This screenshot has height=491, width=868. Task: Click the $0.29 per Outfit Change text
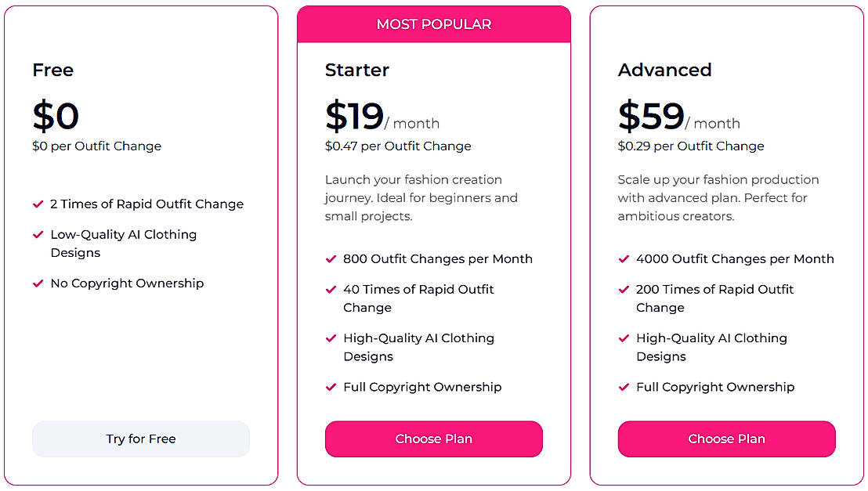click(x=690, y=146)
